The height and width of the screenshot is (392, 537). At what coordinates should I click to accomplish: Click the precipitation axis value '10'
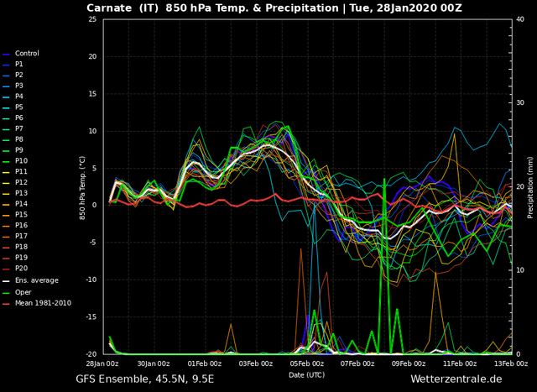pos(520,270)
